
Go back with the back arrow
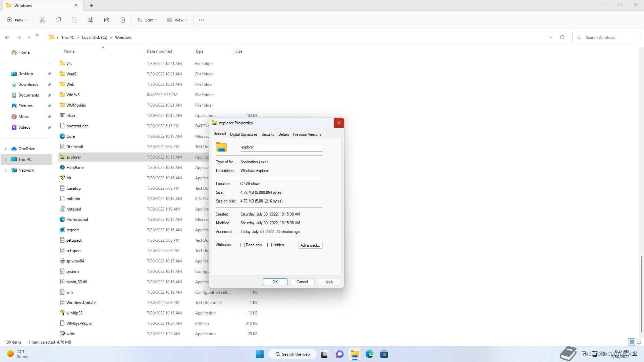pyautogui.click(x=7, y=38)
